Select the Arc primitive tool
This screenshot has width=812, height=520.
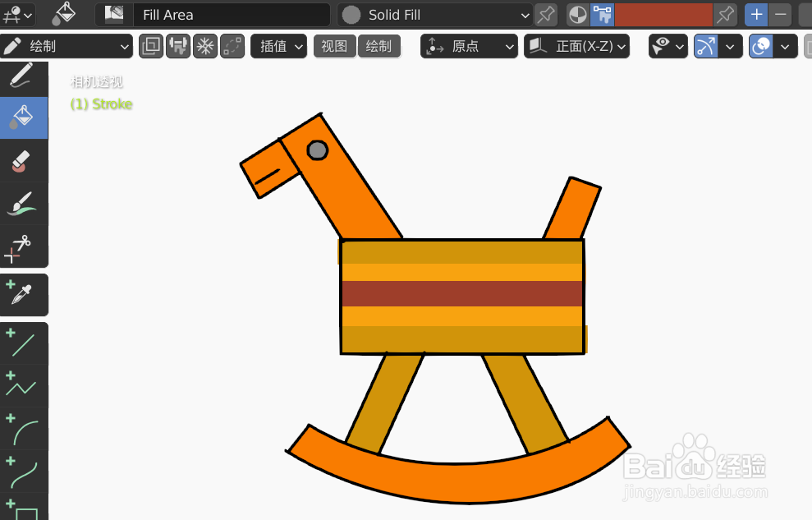[23, 429]
